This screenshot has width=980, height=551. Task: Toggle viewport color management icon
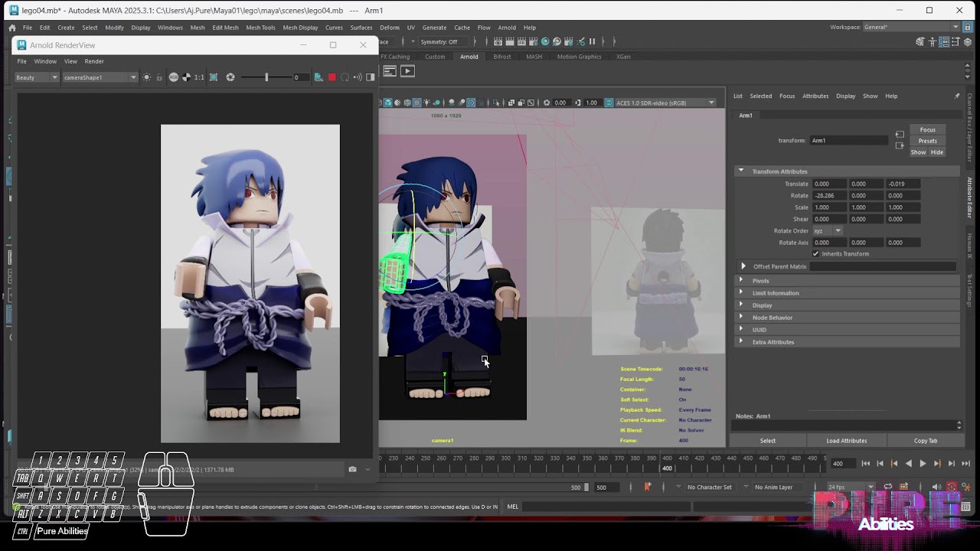coord(609,103)
